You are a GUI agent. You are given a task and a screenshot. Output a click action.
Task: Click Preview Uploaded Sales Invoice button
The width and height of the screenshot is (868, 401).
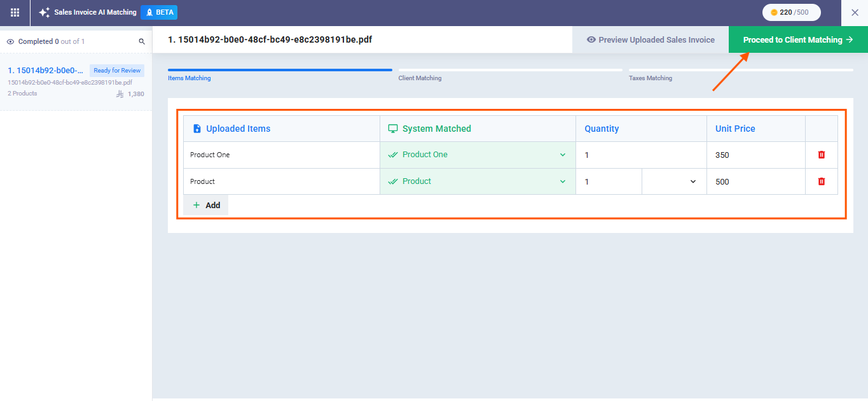click(651, 39)
